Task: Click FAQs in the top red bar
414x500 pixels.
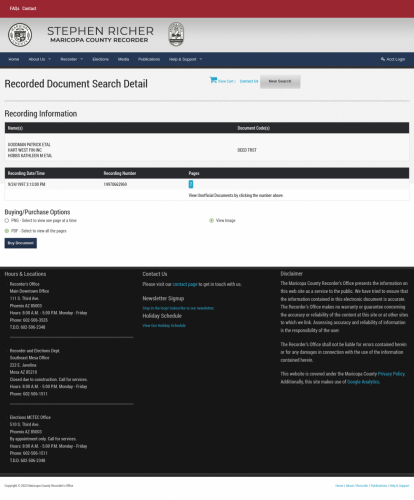Action: tap(14, 8)
